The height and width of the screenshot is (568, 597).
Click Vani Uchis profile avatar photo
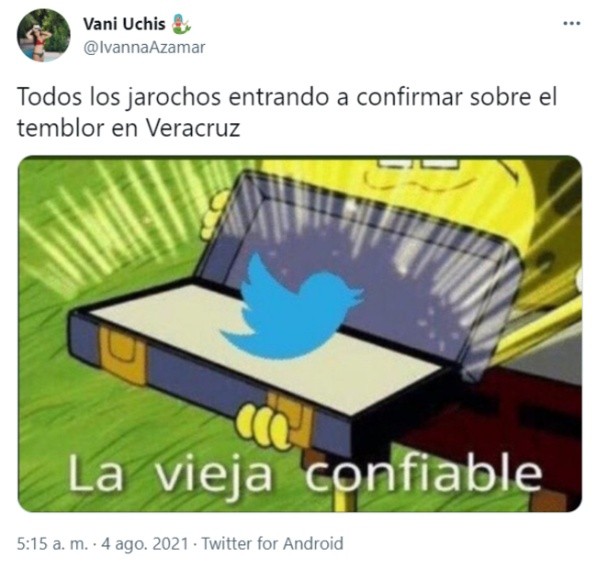[43, 35]
